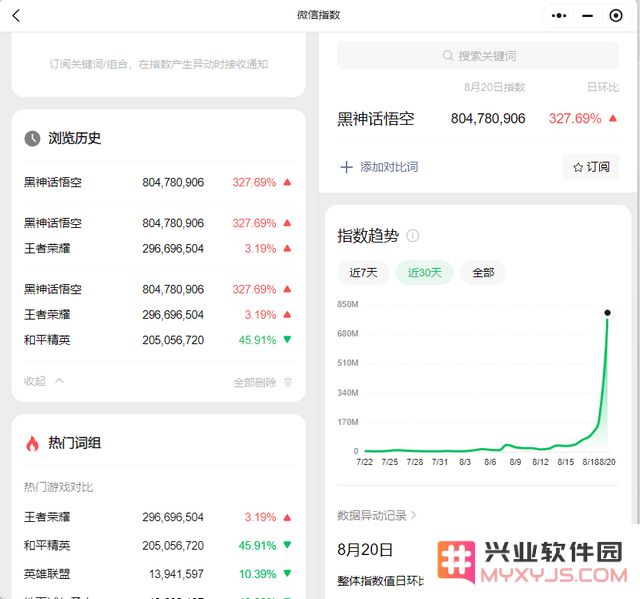Click 黑神话悟空 keyword title on right panel

point(376,119)
